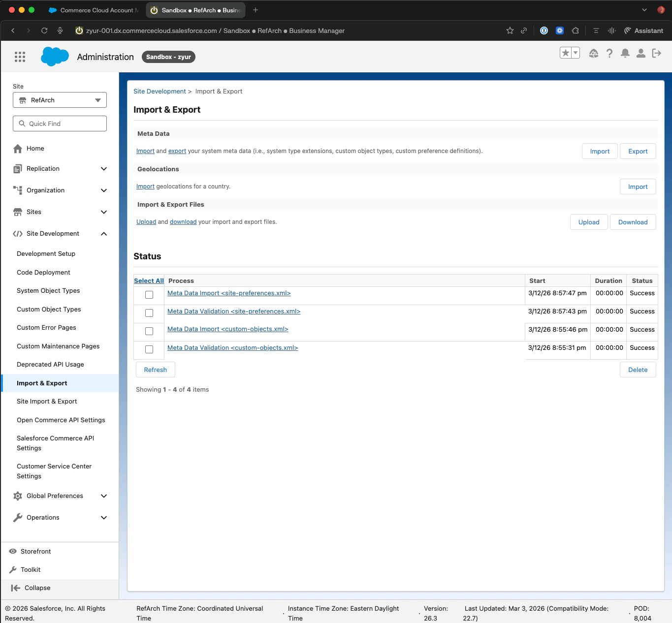This screenshot has height=623, width=672.
Task: Open the 1Password extension icon
Action: coord(544,31)
